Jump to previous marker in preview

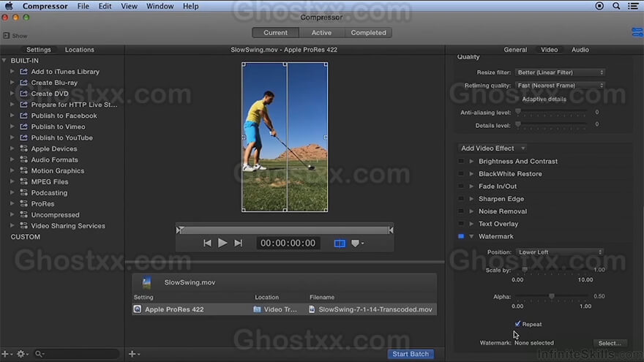[x=207, y=243]
